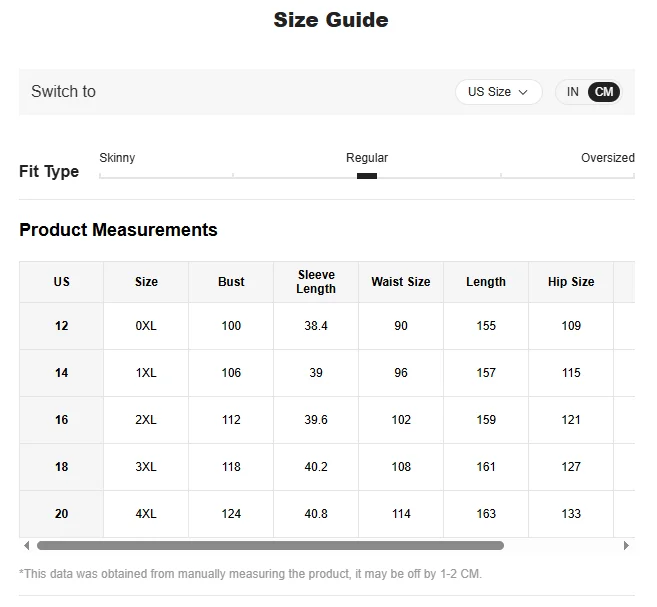This screenshot has height=607, width=657.
Task: Click the scroll left arrow
Action: [x=27, y=545]
